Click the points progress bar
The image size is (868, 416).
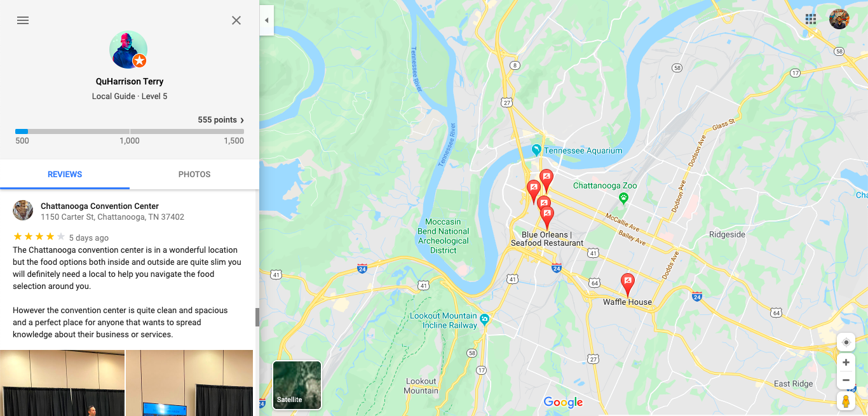tap(130, 131)
